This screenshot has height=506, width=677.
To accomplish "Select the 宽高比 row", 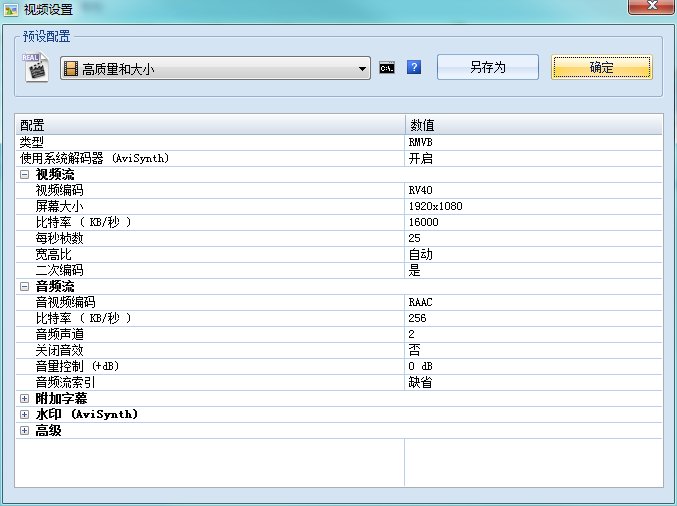I will coord(339,254).
